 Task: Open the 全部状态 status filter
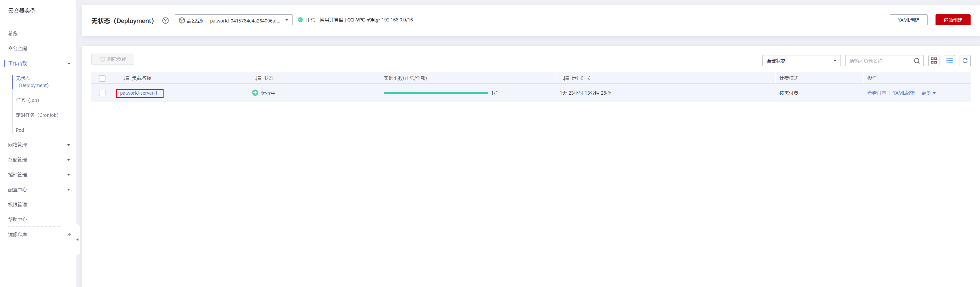801,61
